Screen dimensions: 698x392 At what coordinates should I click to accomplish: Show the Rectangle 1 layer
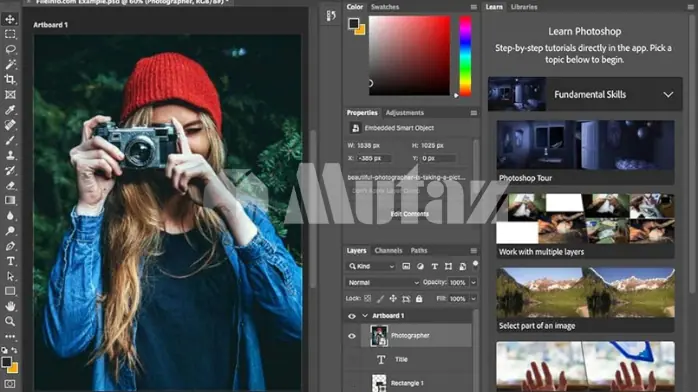(x=352, y=383)
